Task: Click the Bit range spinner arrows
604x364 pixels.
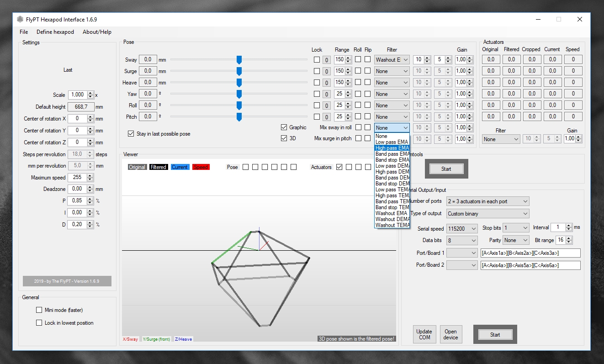Action: (569, 240)
